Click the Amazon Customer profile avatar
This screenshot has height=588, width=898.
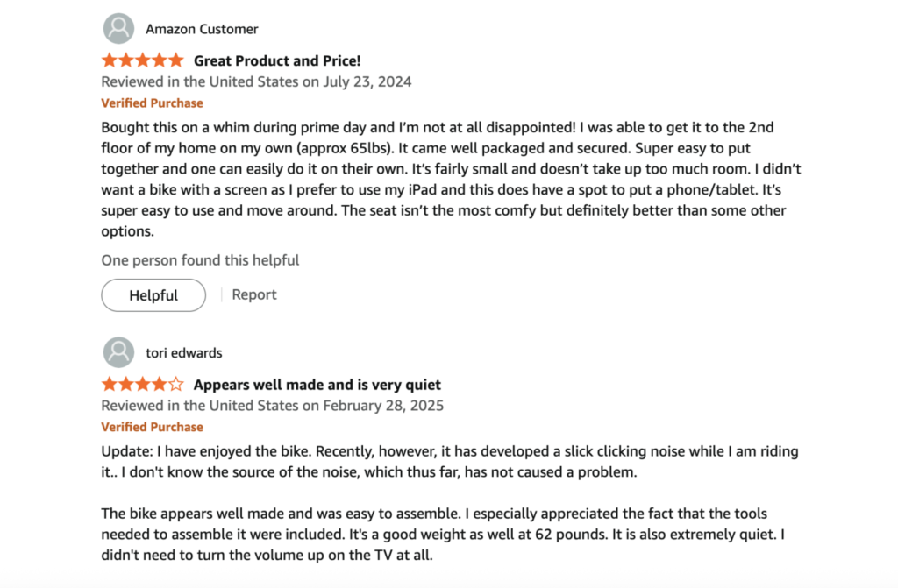point(118,29)
